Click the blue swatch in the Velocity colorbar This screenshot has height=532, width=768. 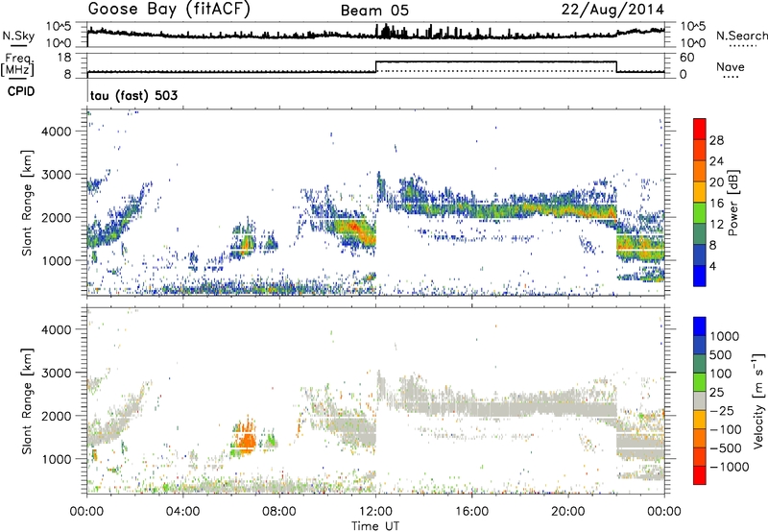click(x=700, y=326)
